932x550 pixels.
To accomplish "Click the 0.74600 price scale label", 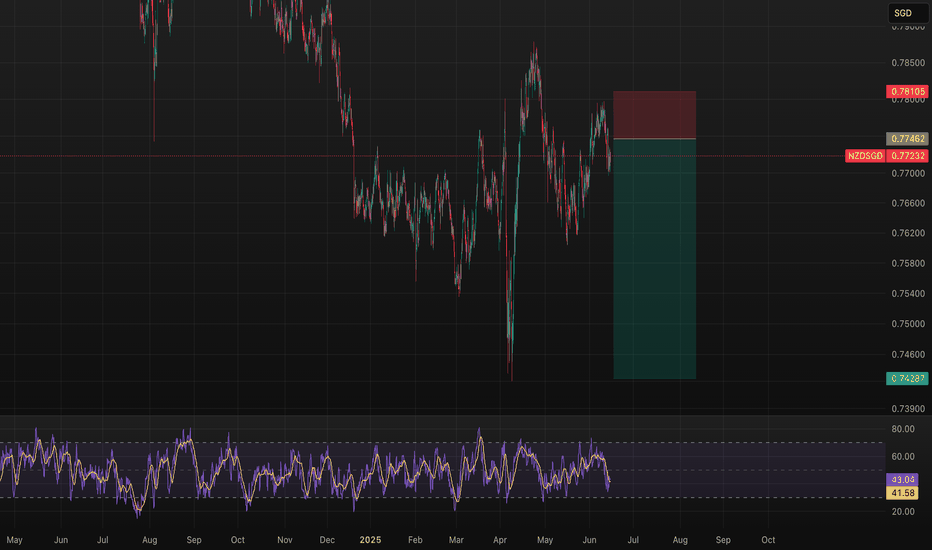I will click(908, 354).
